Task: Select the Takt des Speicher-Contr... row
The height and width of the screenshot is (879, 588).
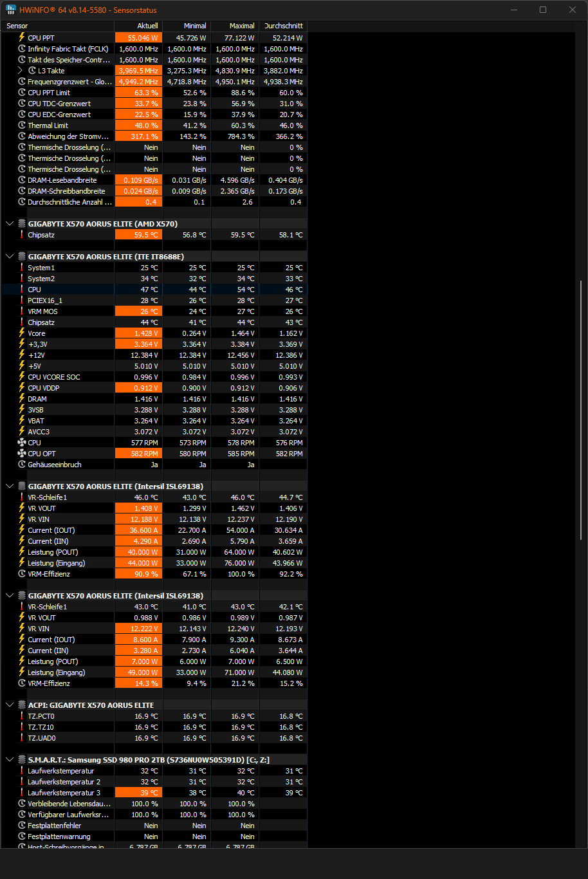Action: [x=154, y=60]
